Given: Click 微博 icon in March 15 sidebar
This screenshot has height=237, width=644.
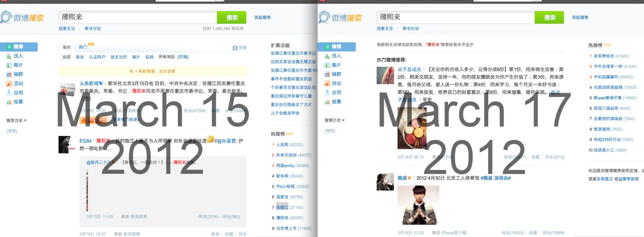Looking at the screenshot, I should pyautogui.click(x=9, y=47).
